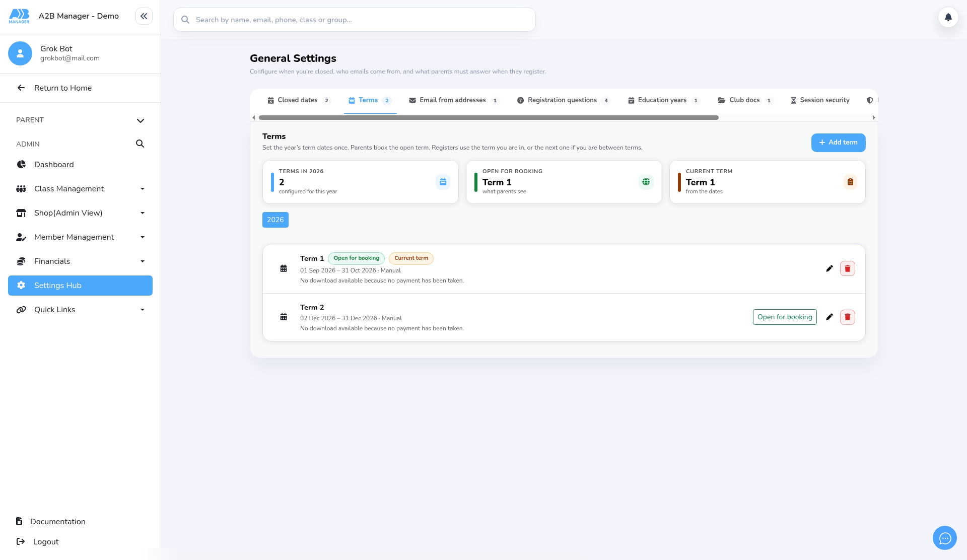
Task: Open notifications bell
Action: [x=948, y=18]
